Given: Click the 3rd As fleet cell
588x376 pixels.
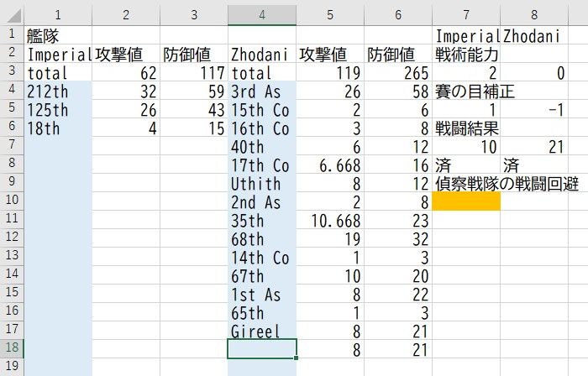Looking at the screenshot, I should [x=262, y=91].
